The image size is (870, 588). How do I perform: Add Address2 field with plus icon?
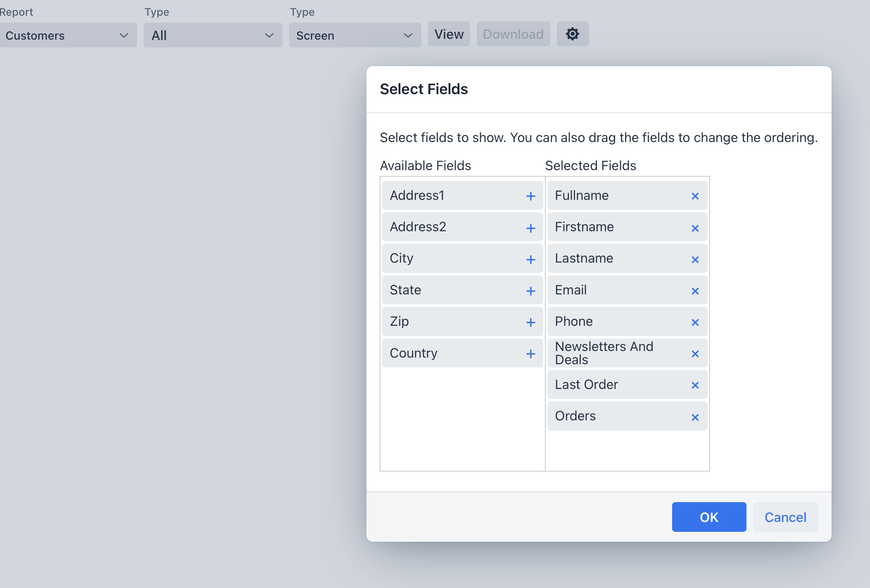coord(530,228)
